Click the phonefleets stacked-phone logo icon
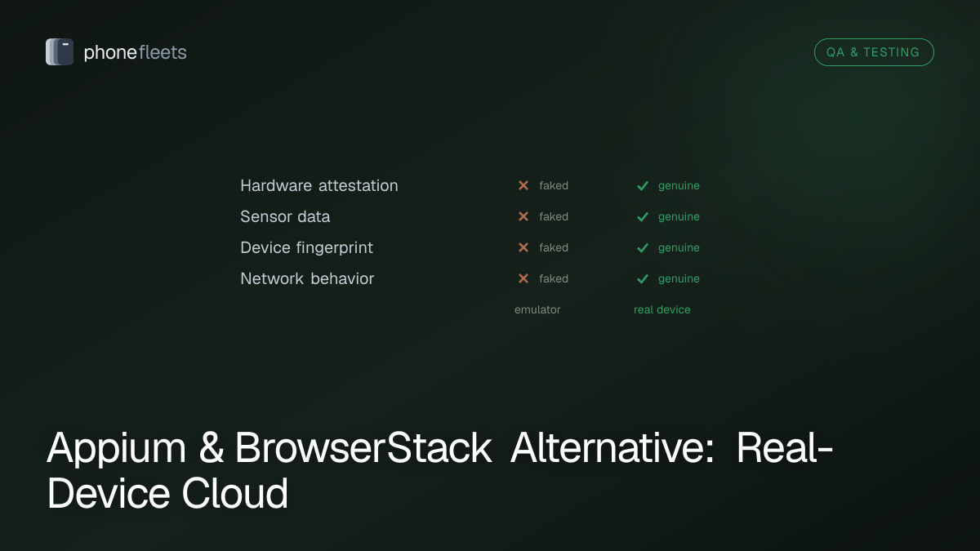Screen dimensions: 980x551 click(x=60, y=52)
